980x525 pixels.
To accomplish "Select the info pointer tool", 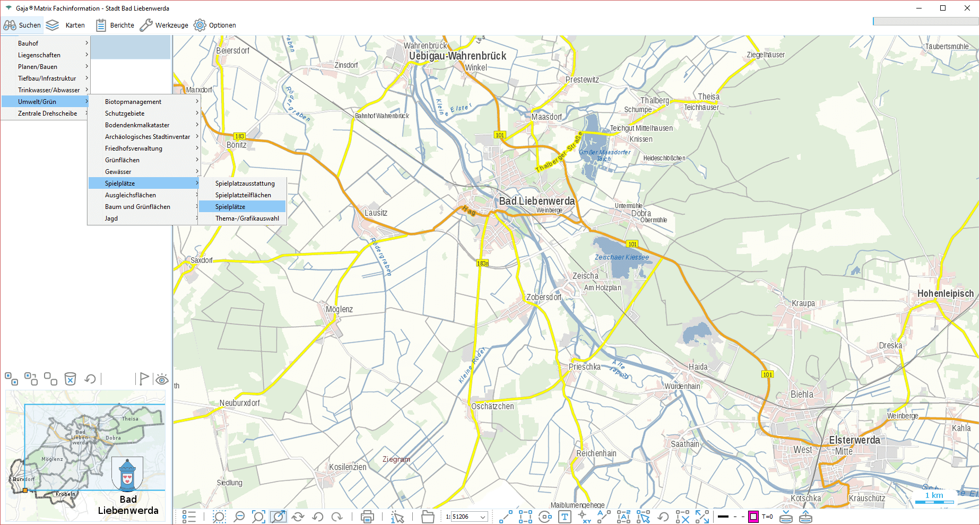I will click(397, 517).
